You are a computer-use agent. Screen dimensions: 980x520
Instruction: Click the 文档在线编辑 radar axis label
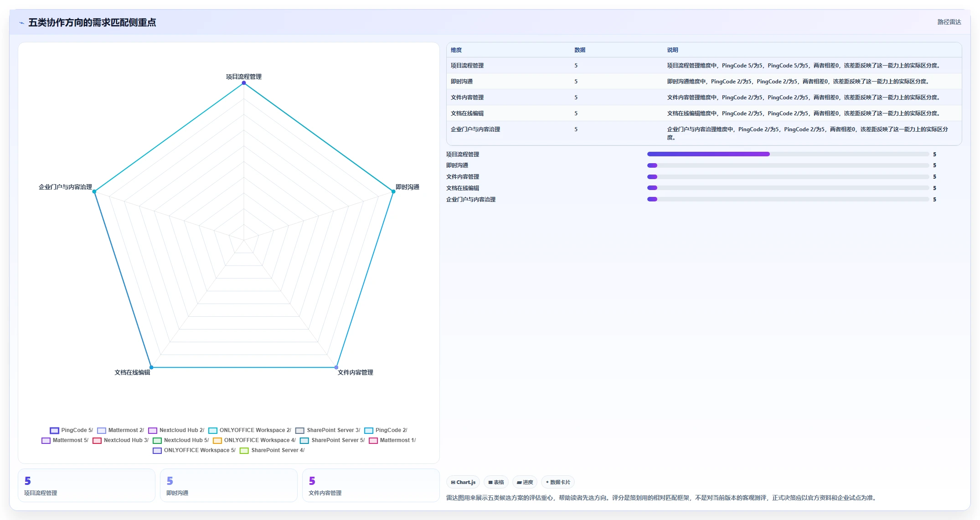pyautogui.click(x=132, y=372)
